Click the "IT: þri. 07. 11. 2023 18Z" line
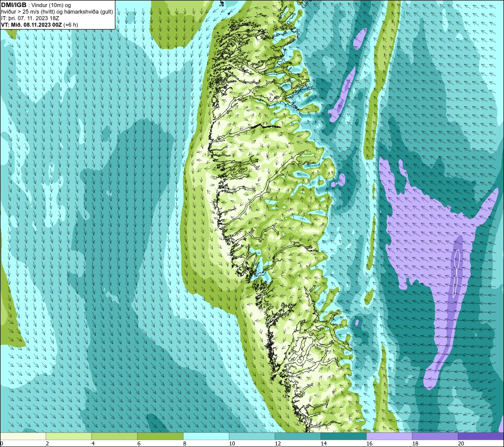Image resolution: width=504 pixels, height=447 pixels. (x=30, y=18)
